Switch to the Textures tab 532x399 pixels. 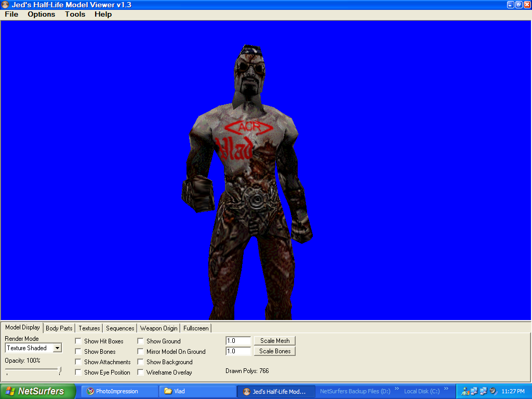click(x=89, y=328)
